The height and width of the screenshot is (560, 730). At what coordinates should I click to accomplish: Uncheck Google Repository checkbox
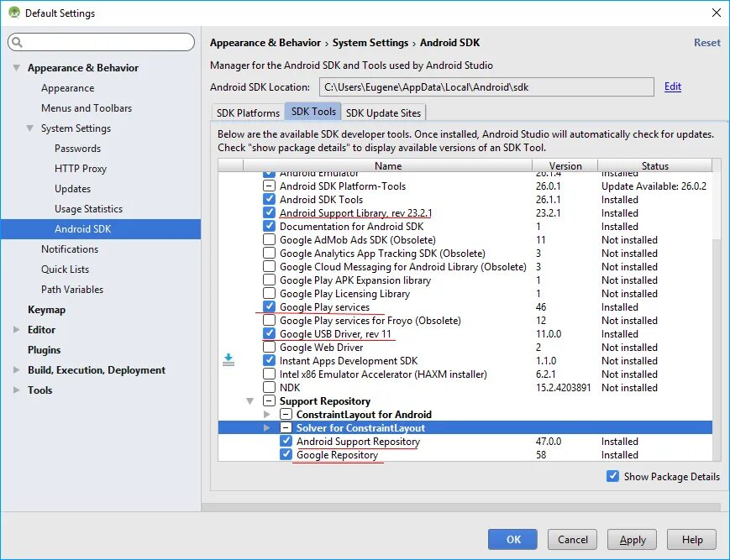[286, 455]
